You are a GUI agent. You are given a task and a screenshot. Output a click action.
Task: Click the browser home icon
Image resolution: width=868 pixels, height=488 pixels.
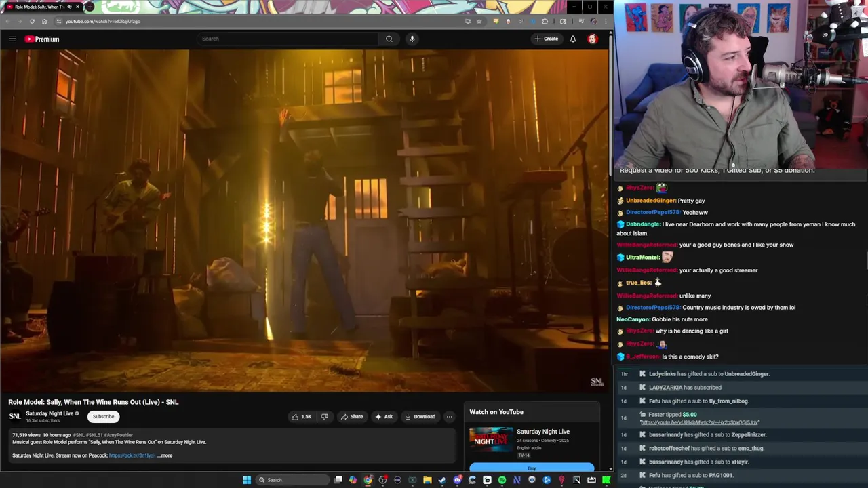pyautogui.click(x=44, y=21)
